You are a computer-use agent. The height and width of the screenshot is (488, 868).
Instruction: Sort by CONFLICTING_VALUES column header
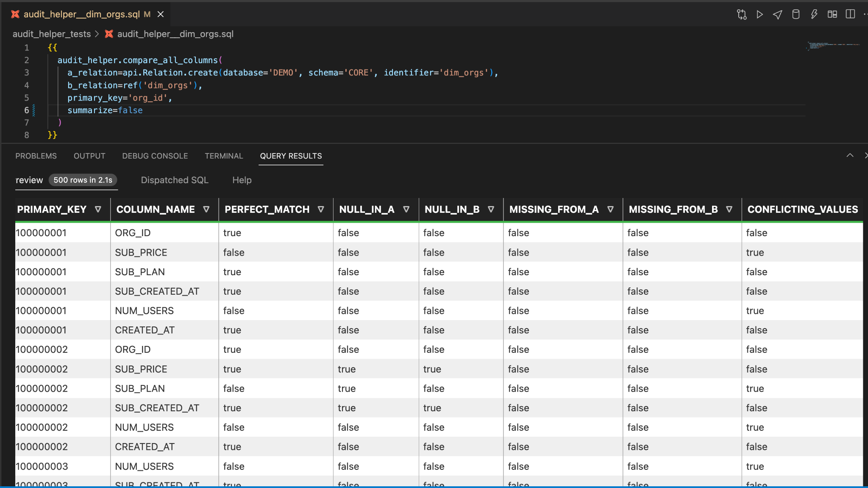point(803,209)
